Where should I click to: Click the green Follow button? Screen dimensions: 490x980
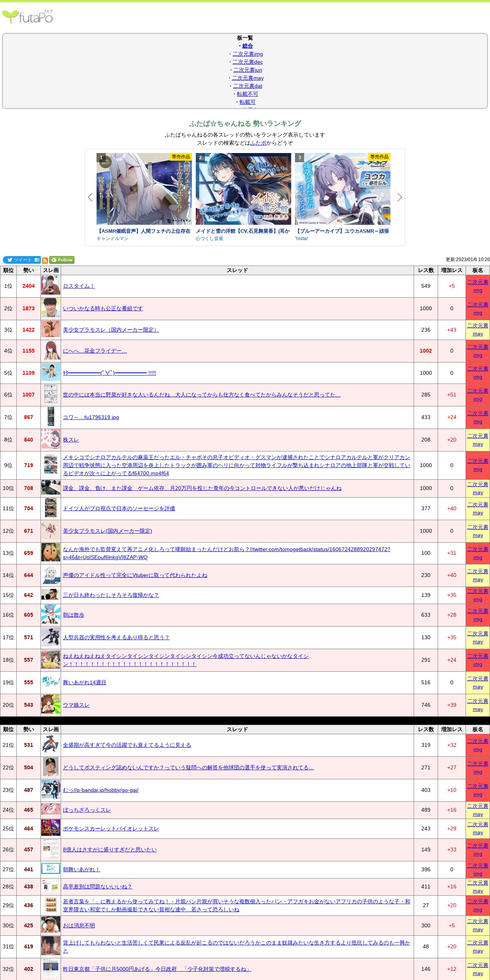[x=62, y=260]
